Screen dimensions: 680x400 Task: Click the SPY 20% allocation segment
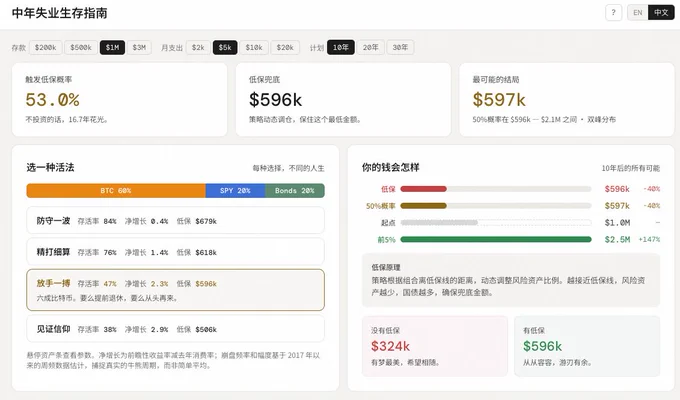click(x=235, y=190)
